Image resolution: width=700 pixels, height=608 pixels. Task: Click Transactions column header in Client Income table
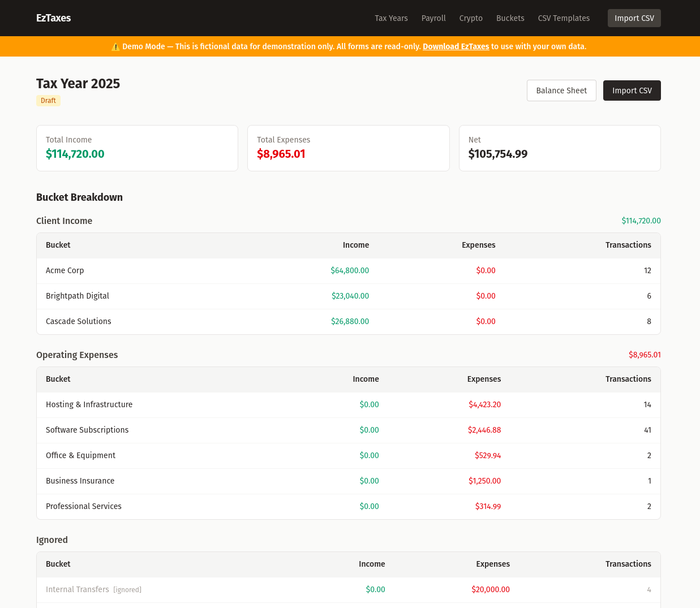pos(628,245)
